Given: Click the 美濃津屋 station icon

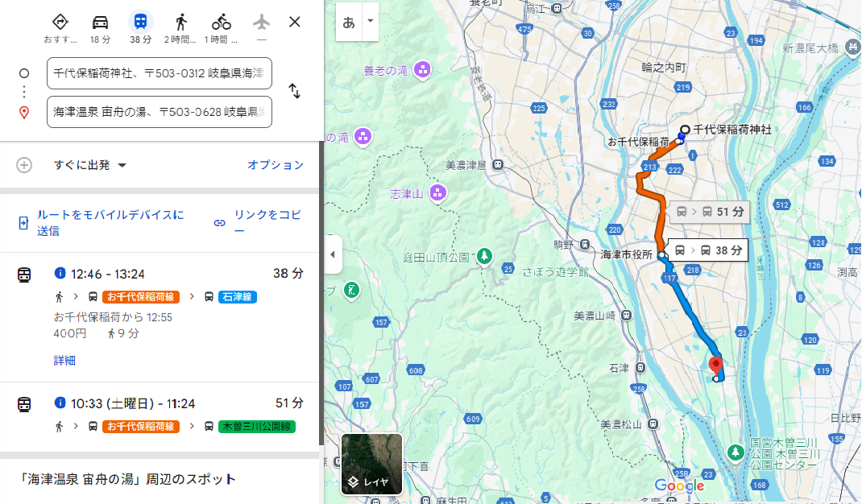Looking at the screenshot, I should coord(498,165).
